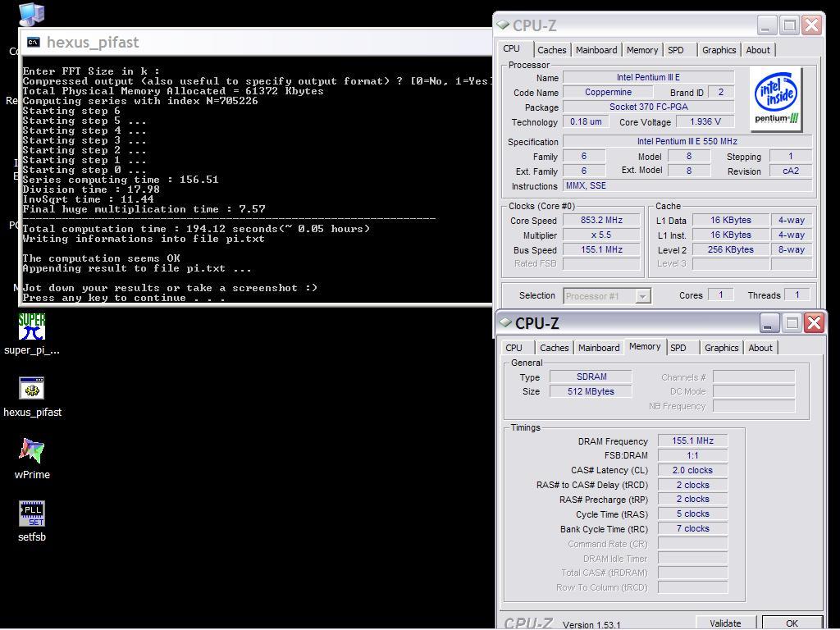Switch to the Caches tab in the upper CPU-Z window
The image size is (840, 630).
(x=552, y=50)
